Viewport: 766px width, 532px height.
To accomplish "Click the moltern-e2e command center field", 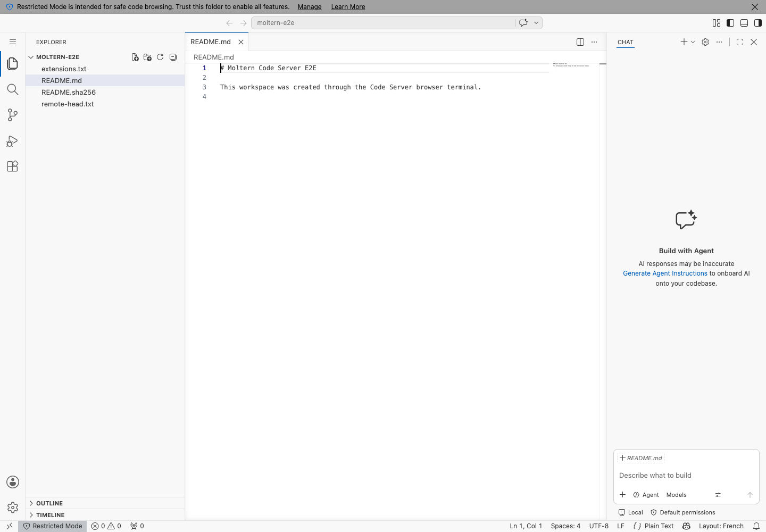I will [x=383, y=23].
